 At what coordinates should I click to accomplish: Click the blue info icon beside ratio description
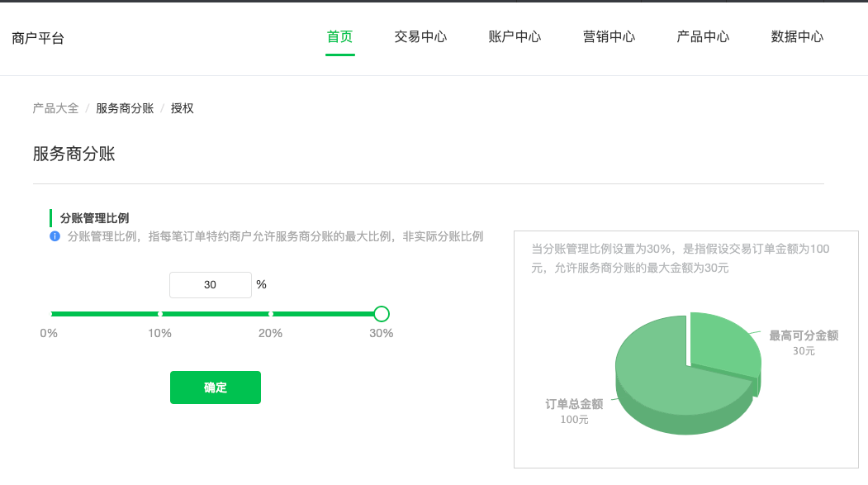tap(55, 236)
